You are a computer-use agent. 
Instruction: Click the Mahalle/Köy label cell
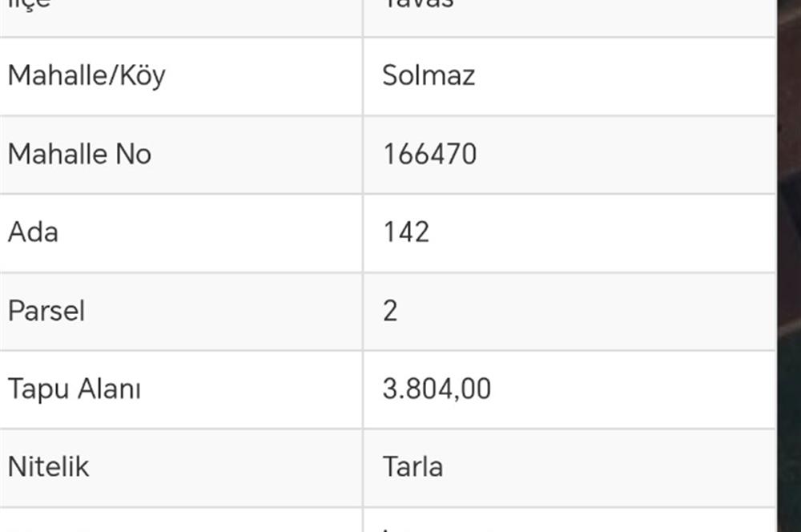(87, 76)
